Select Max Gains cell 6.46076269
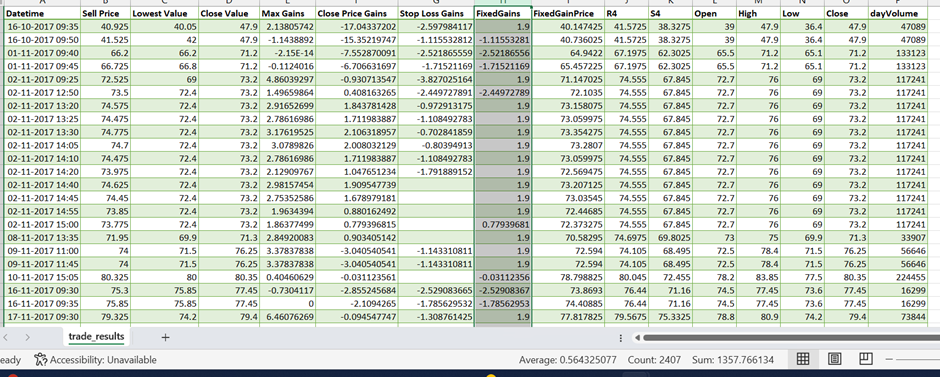940x377 pixels. (x=287, y=316)
